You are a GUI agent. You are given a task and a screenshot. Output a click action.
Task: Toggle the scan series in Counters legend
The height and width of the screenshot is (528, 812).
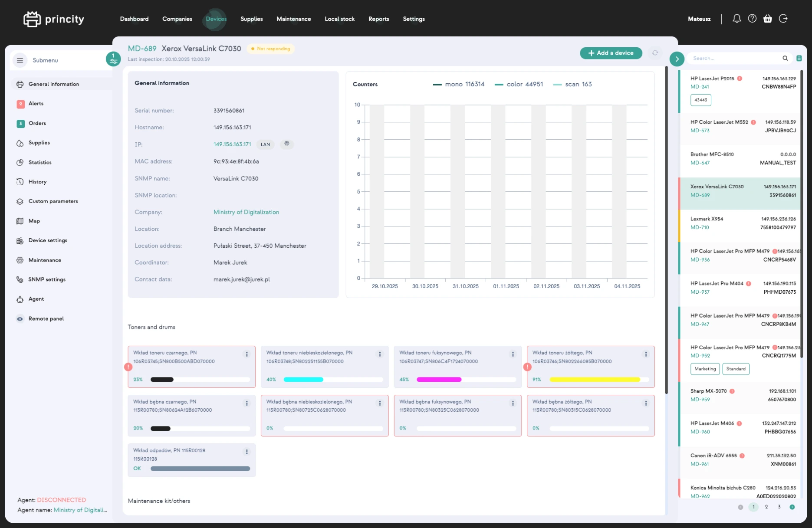572,84
